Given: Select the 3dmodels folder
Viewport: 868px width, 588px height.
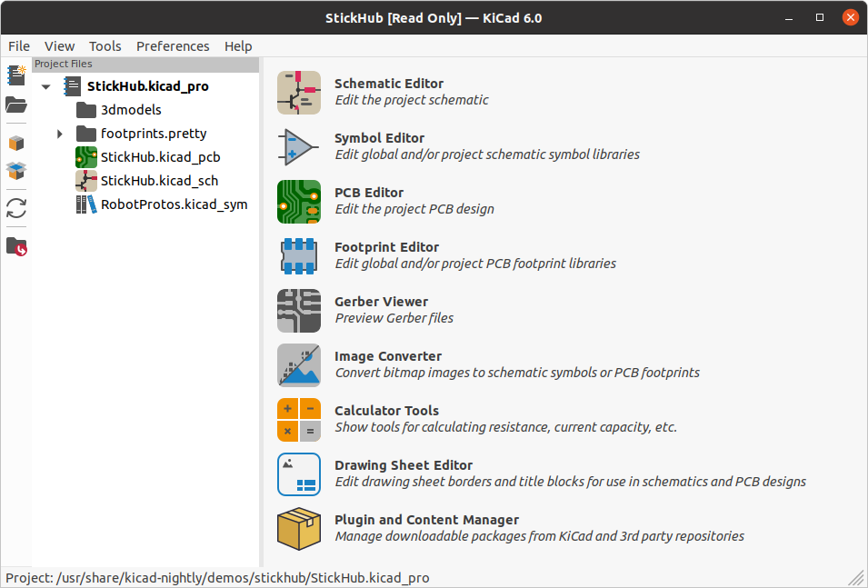Looking at the screenshot, I should pyautogui.click(x=131, y=110).
